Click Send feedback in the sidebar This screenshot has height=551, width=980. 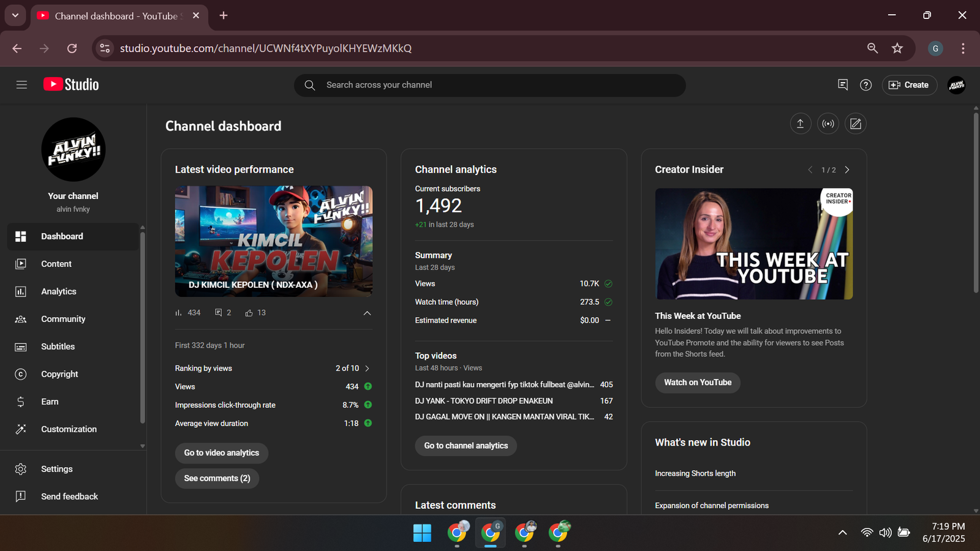point(73,497)
